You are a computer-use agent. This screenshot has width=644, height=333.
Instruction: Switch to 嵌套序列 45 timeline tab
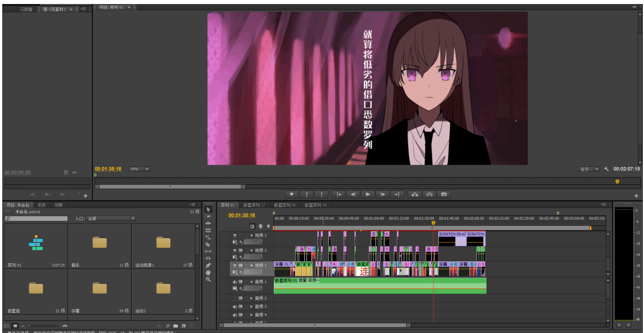click(285, 205)
